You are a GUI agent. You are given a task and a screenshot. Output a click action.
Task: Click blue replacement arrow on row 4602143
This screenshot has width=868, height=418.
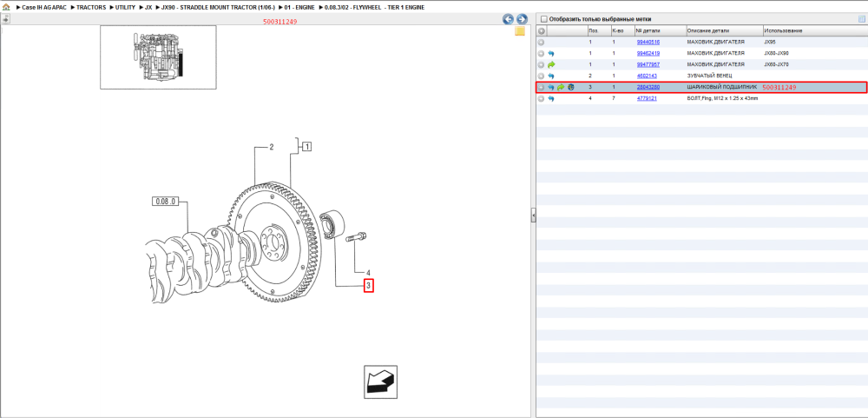pyautogui.click(x=551, y=76)
